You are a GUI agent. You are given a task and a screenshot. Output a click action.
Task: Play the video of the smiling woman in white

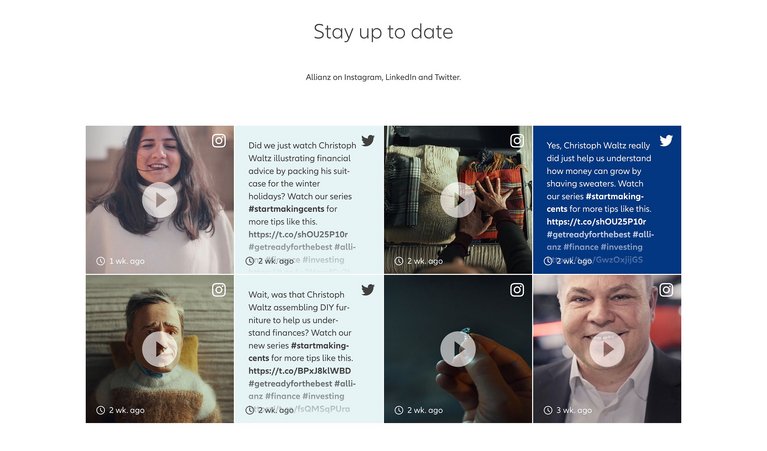coord(159,200)
